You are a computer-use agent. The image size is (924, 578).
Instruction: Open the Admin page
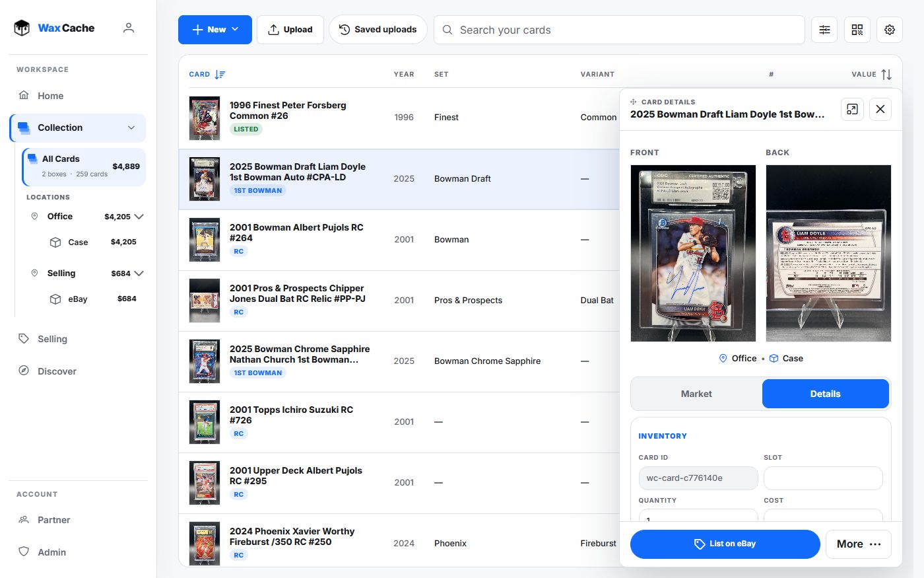click(78, 552)
